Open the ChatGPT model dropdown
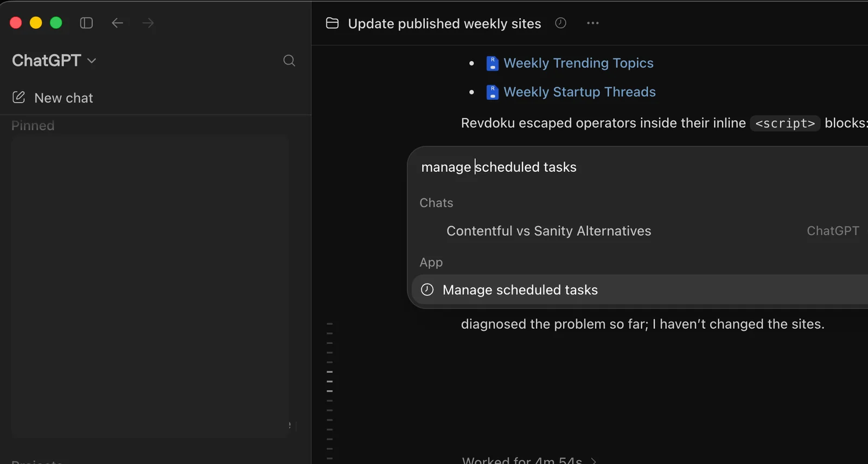The height and width of the screenshot is (464, 868). click(x=54, y=60)
